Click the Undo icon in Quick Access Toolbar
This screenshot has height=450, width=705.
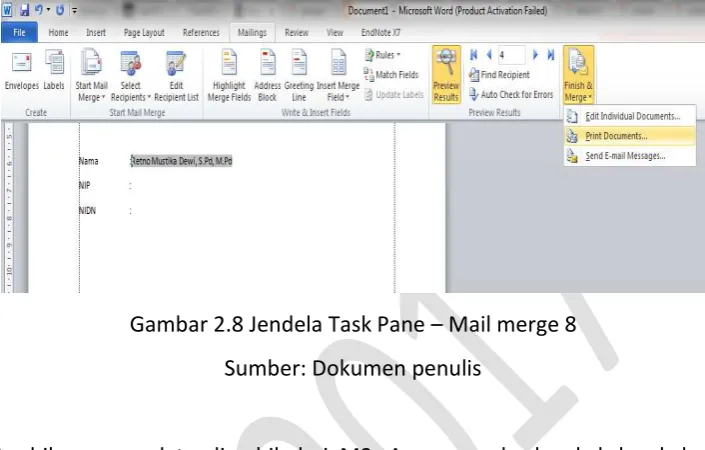pyautogui.click(x=39, y=9)
